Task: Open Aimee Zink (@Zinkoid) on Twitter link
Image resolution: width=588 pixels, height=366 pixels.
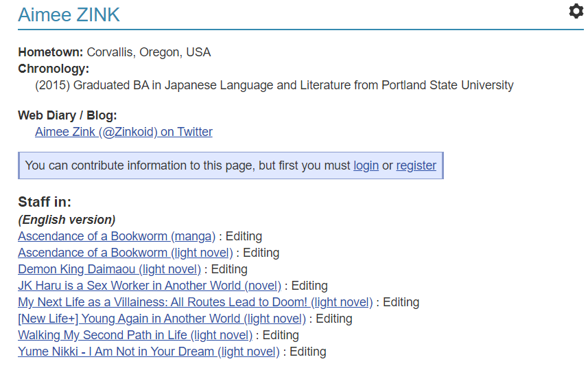Action: (x=124, y=132)
